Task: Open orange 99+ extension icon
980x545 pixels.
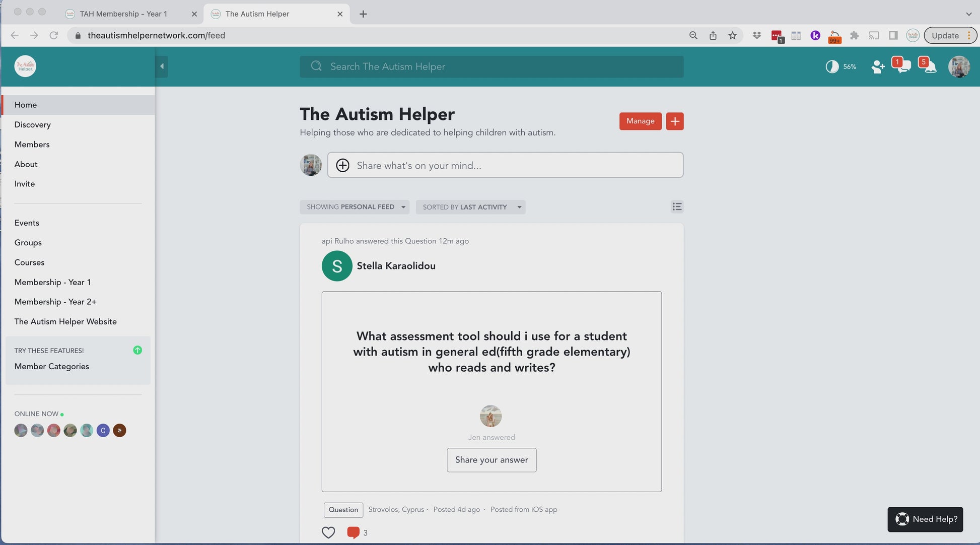Action: 835,37
